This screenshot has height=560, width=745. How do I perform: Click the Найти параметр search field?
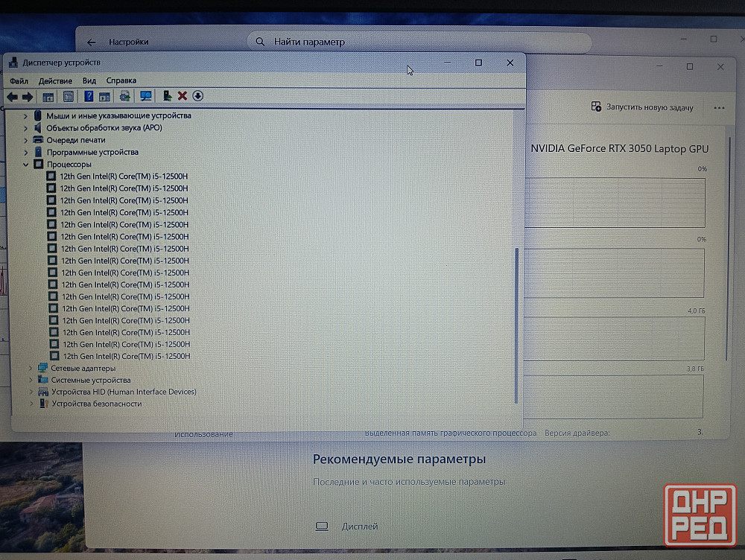pyautogui.click(x=417, y=42)
